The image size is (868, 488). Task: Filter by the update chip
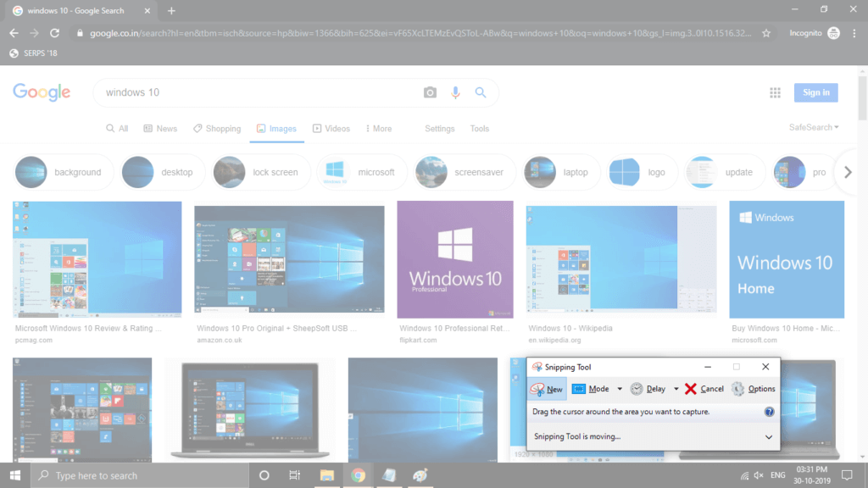(x=723, y=172)
